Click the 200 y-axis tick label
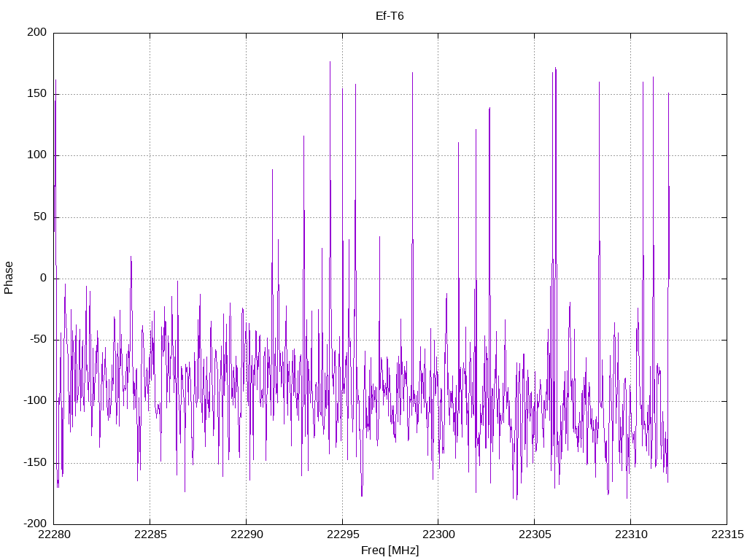 point(37,32)
